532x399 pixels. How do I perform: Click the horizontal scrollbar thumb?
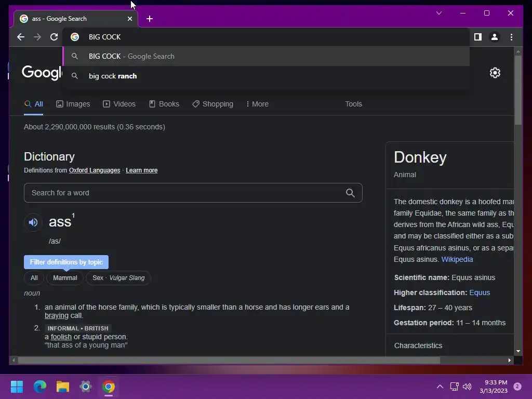(x=229, y=361)
